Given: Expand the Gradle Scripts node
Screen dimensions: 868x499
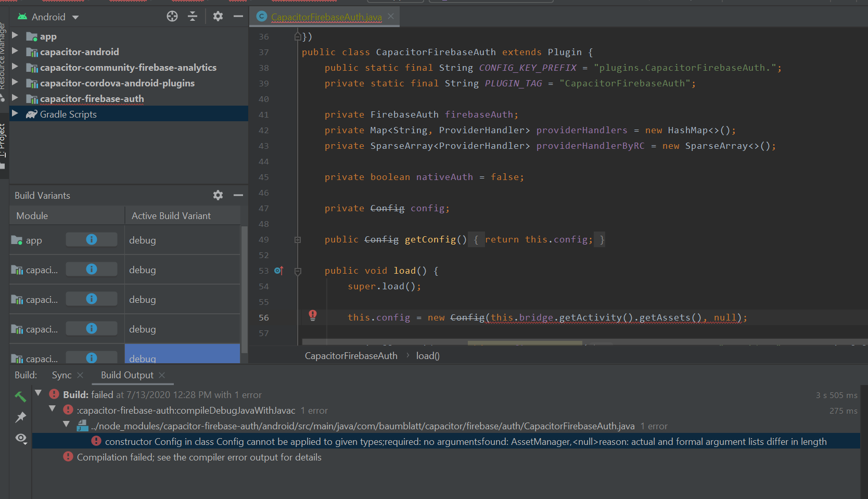Looking at the screenshot, I should tap(15, 114).
